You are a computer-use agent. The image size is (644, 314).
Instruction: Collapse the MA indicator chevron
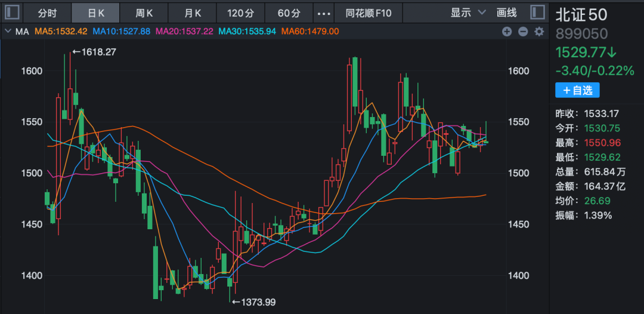[x=8, y=31]
